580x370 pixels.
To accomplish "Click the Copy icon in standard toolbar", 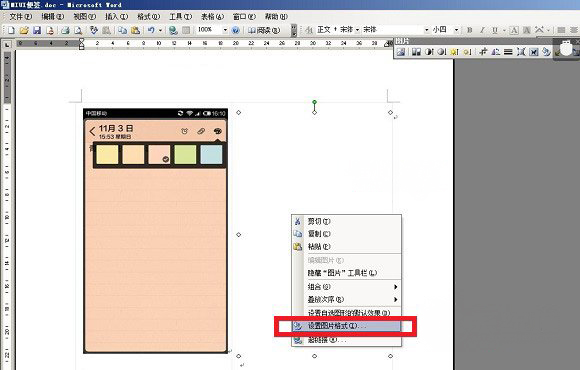I will pyautogui.click(x=122, y=30).
